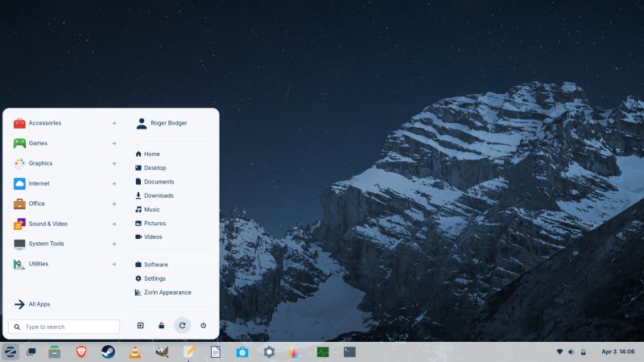Click the lock screen padlock icon

pyautogui.click(x=161, y=326)
